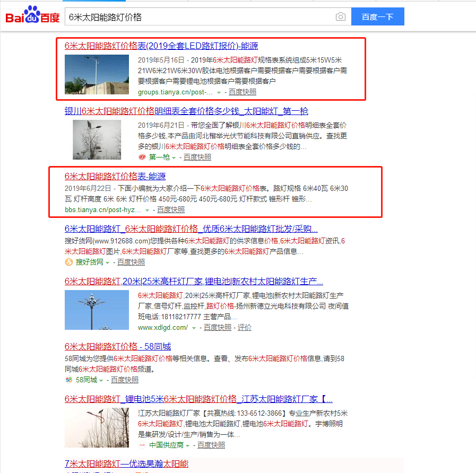Viewport: 476px width, 473px height.
Task: Expand dropdown arrow beside groups.tianya.cn/post
Action: pyautogui.click(x=219, y=92)
